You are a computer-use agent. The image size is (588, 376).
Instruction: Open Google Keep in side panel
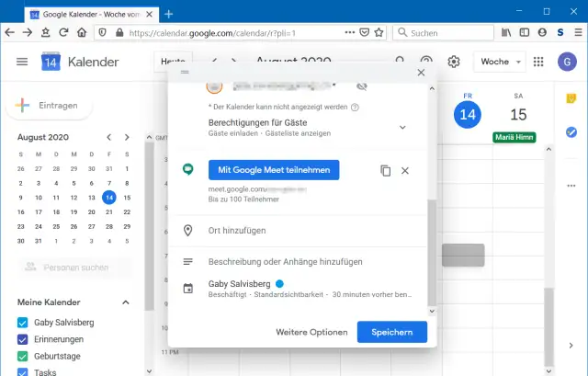click(x=571, y=98)
